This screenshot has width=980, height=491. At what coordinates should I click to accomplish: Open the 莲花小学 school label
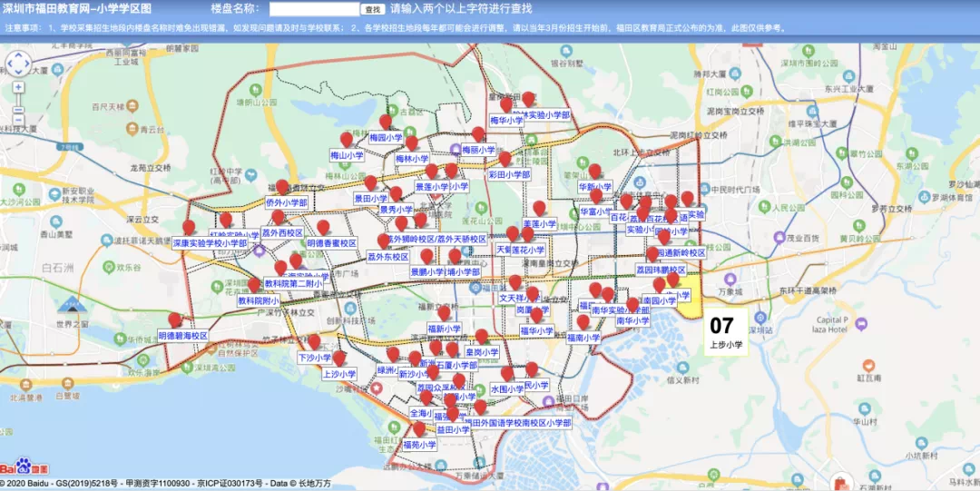point(529,250)
